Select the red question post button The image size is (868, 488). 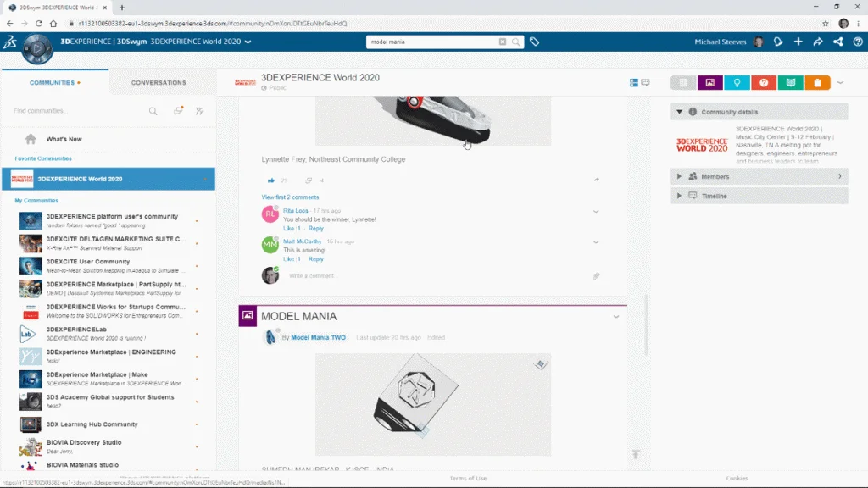click(x=764, y=82)
